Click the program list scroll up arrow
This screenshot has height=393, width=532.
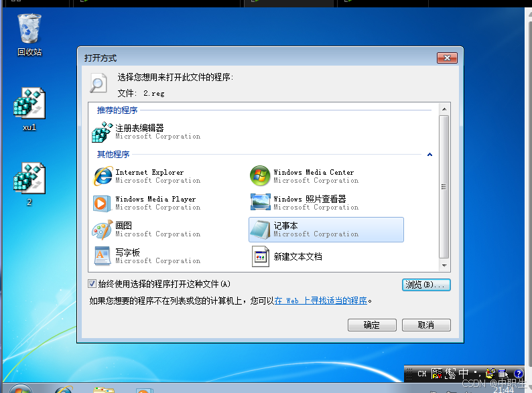(x=444, y=109)
